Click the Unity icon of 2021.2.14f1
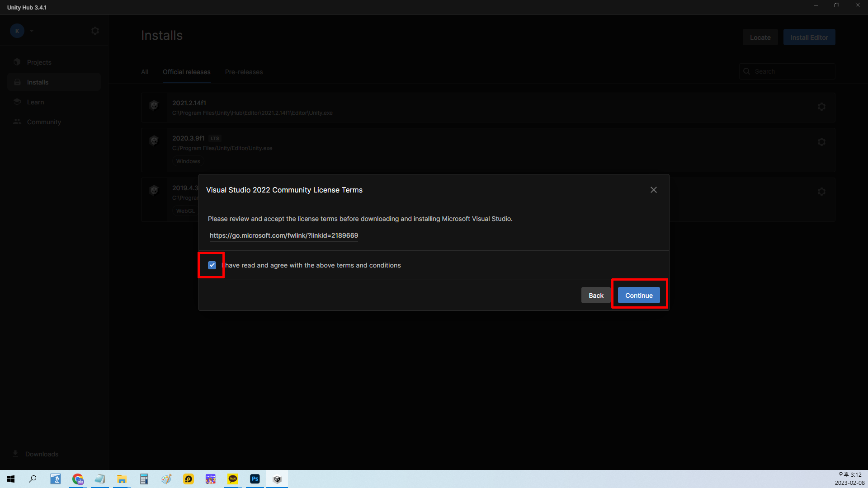The image size is (868, 488). [154, 105]
